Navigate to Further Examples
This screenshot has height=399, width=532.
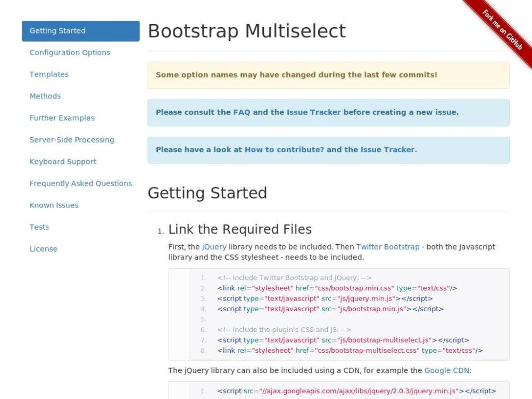click(x=62, y=118)
